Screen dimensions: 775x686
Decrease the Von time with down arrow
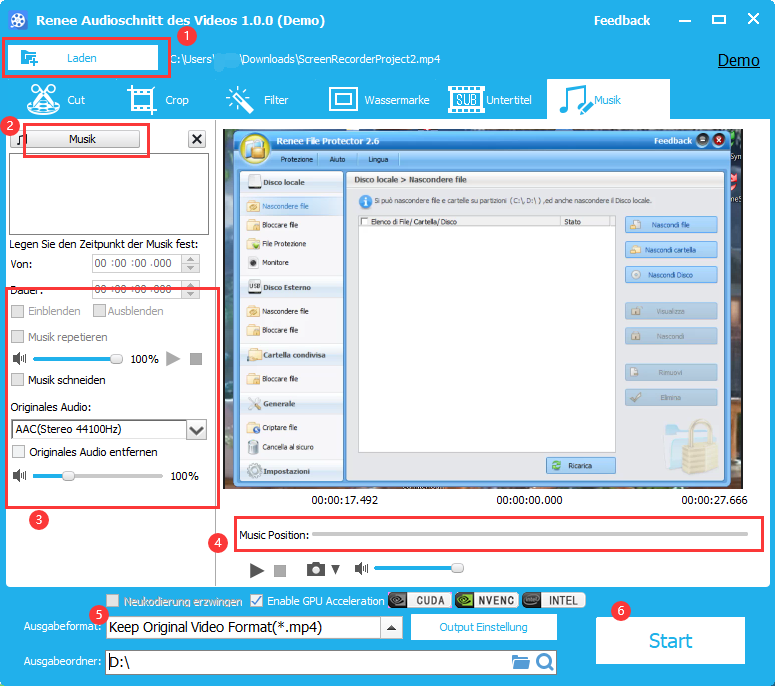coord(190,268)
